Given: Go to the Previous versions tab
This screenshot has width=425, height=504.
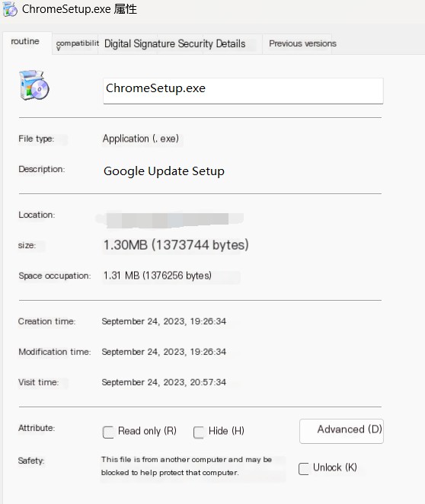Looking at the screenshot, I should (302, 43).
